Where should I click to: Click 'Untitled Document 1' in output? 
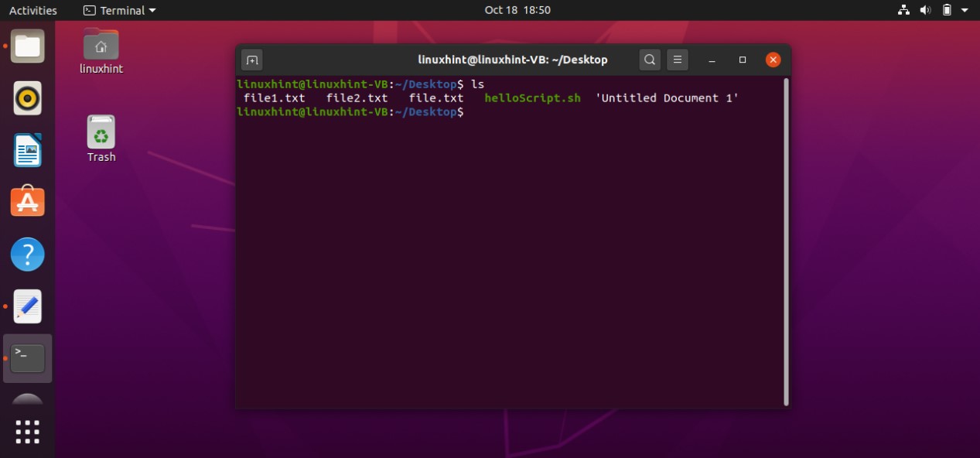(667, 98)
